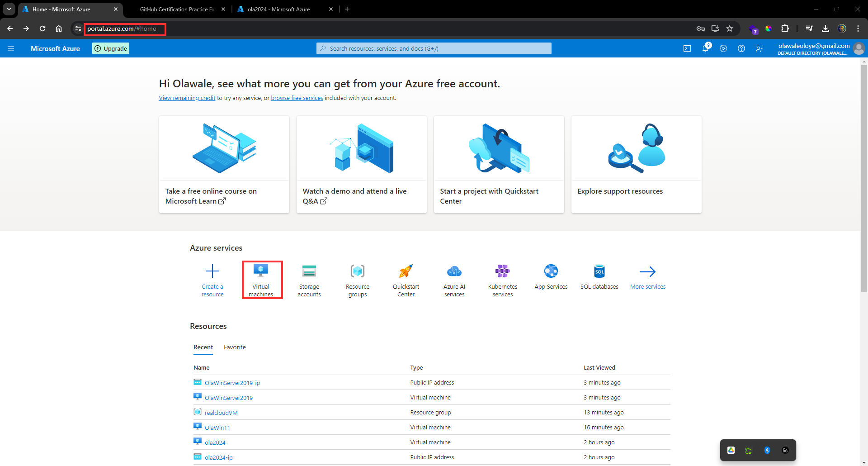
Task: Open the Support and troubleshooting help icon
Action: tap(741, 48)
